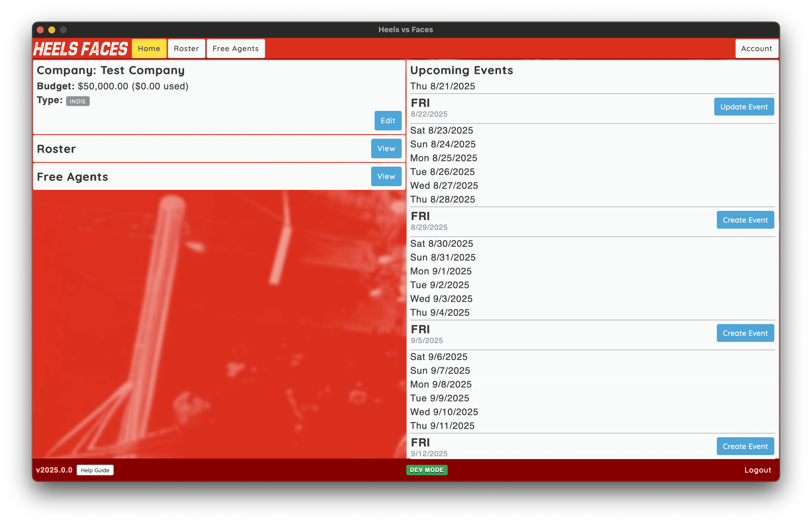Click the v2025.0.0 version label
The height and width of the screenshot is (524, 812).
point(54,470)
